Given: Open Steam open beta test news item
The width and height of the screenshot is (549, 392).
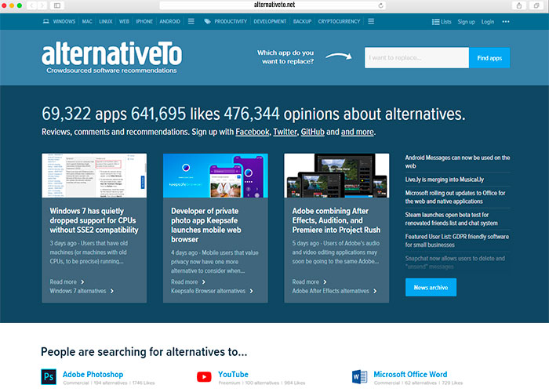Looking at the screenshot, I should click(451, 219).
